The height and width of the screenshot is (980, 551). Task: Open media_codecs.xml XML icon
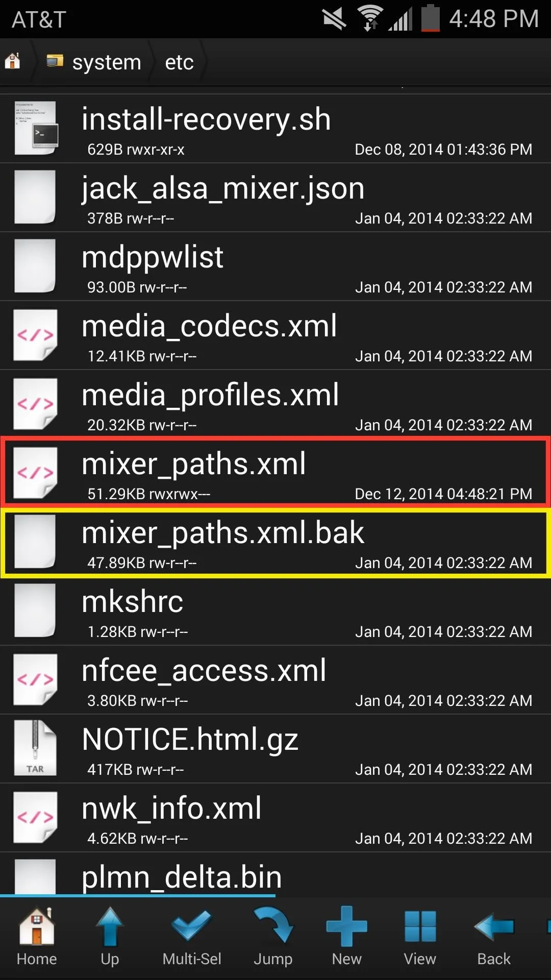pos(35,335)
